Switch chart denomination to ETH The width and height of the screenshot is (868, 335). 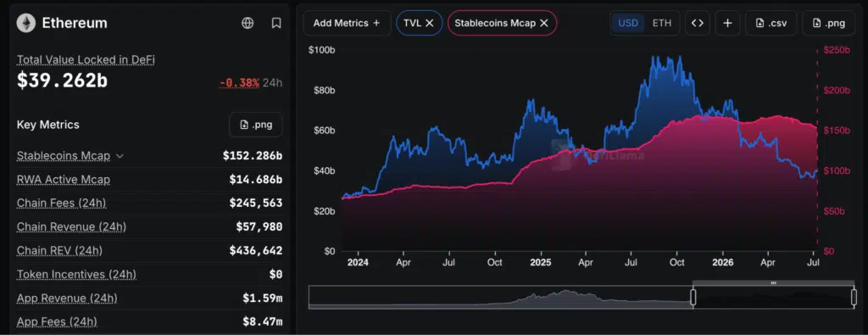661,23
